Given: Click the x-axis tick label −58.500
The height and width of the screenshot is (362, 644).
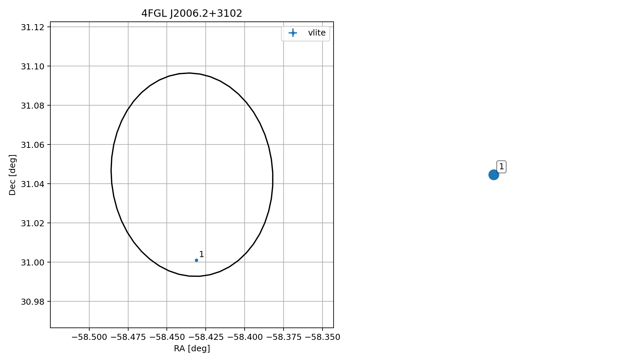Looking at the screenshot, I should point(89,337).
